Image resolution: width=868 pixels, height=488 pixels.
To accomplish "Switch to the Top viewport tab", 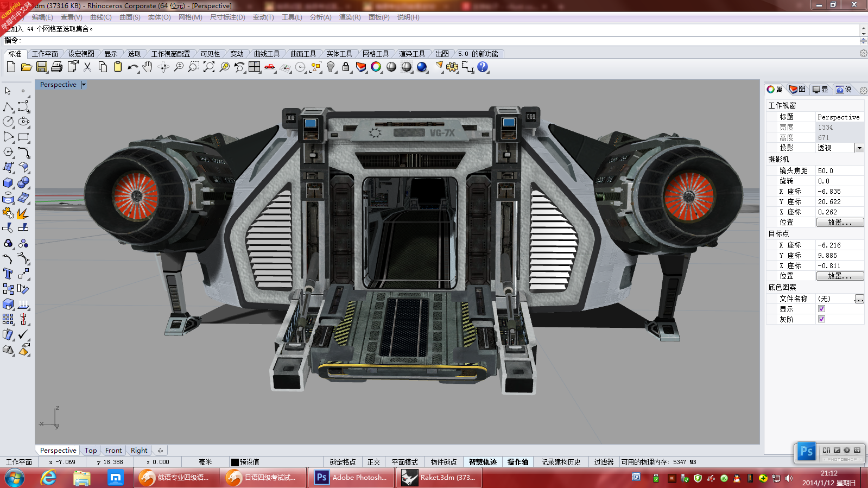I will pos(91,451).
